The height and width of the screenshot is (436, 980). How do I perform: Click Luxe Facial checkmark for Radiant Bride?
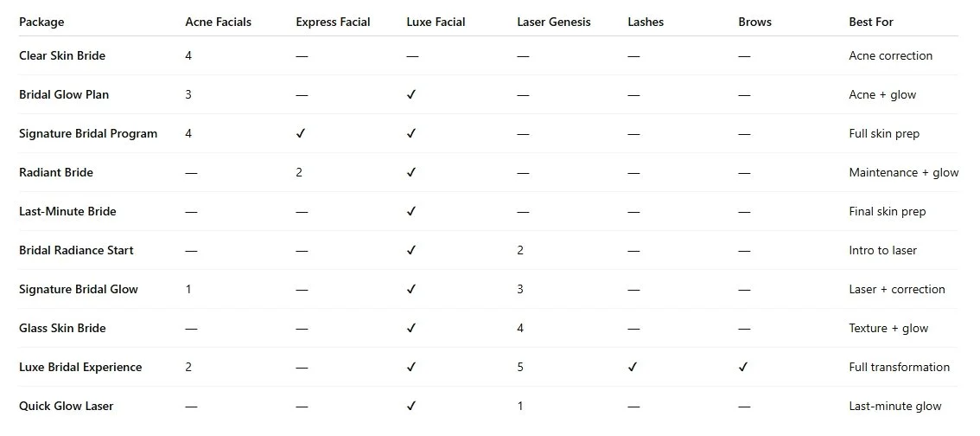click(x=411, y=173)
